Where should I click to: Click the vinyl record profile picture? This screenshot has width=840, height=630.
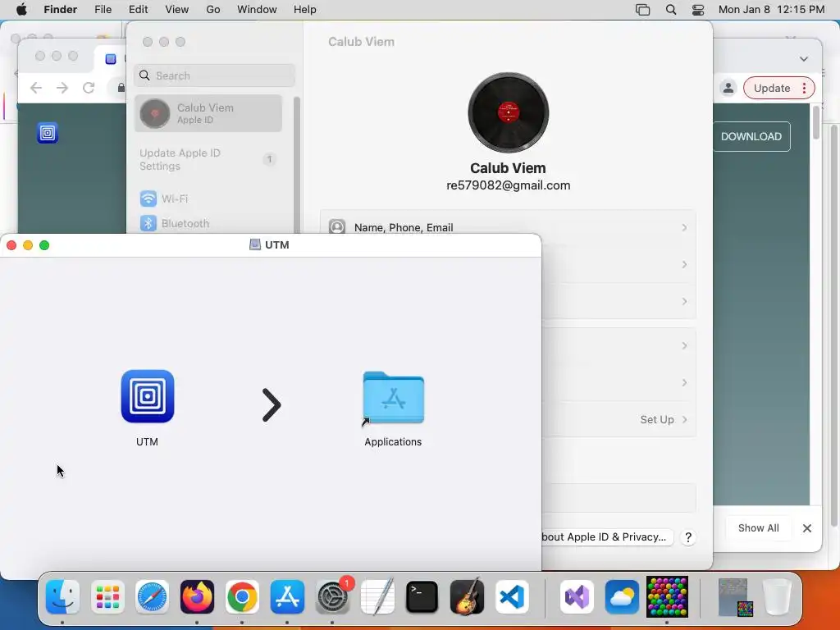point(508,112)
